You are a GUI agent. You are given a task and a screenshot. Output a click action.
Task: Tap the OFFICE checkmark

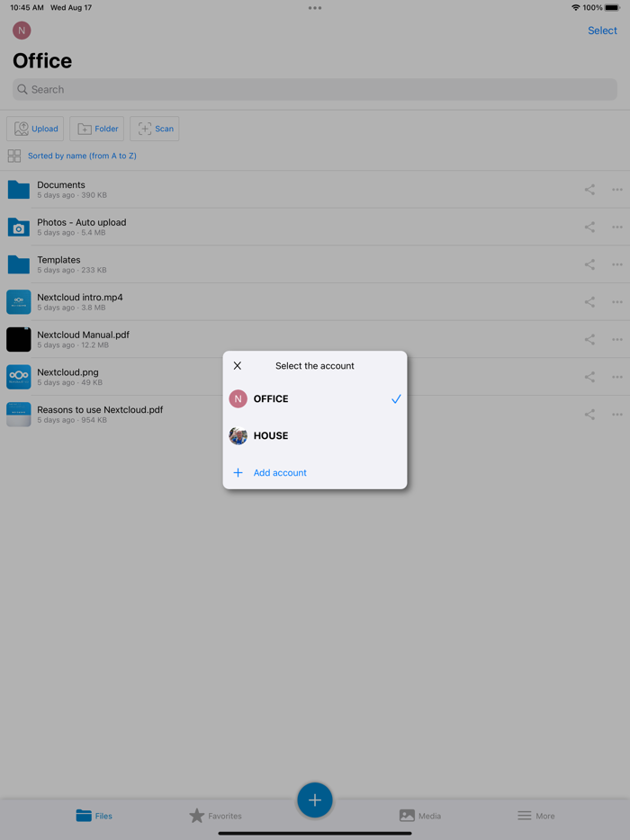[x=396, y=398]
